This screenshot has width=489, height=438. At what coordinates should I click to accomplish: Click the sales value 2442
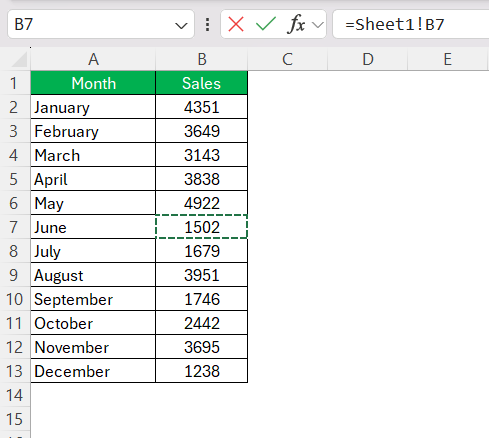tap(202, 323)
